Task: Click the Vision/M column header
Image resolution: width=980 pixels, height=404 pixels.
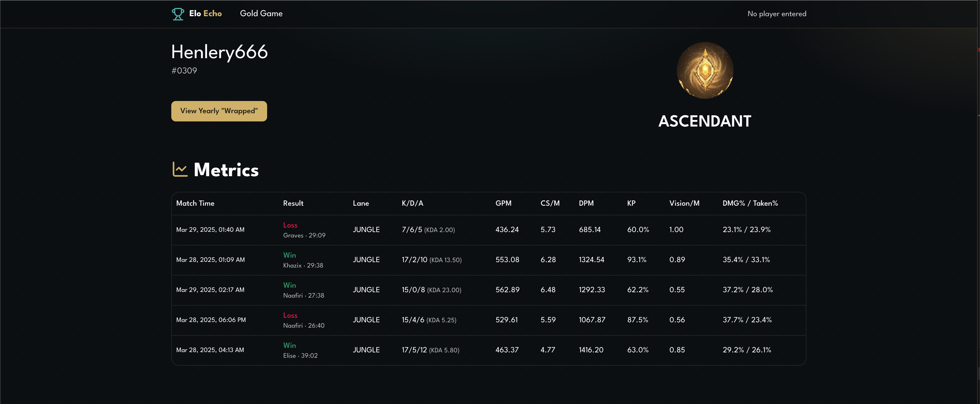Action: click(x=684, y=203)
